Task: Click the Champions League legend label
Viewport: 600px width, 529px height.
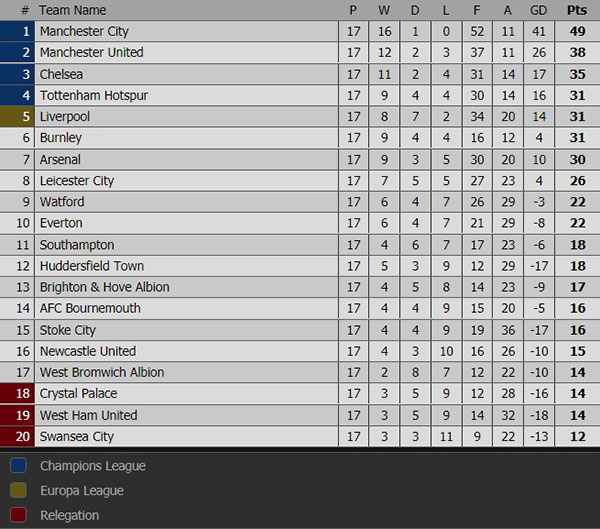Action: (92, 466)
